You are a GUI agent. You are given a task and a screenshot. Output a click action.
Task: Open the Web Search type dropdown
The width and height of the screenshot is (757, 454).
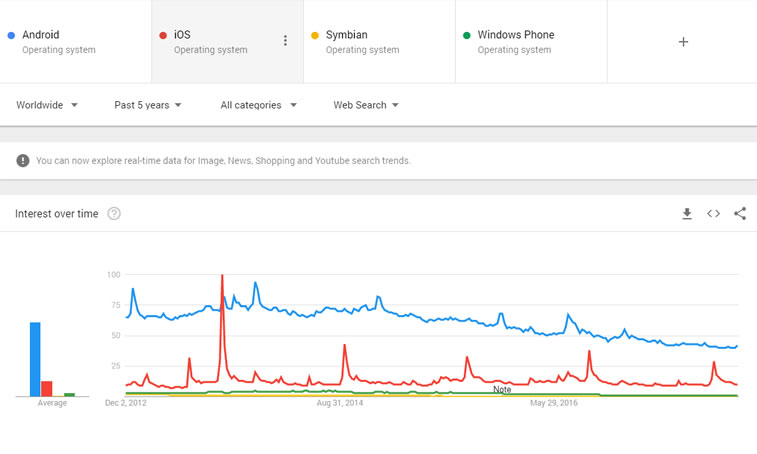coord(366,105)
